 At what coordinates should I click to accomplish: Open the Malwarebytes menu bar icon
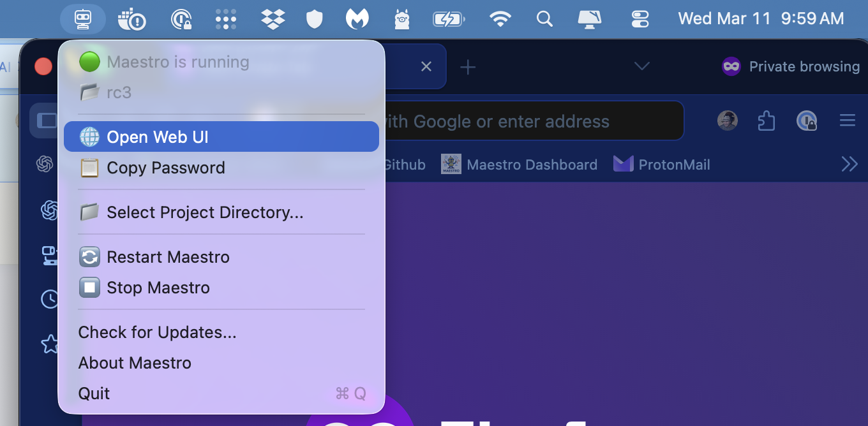click(x=357, y=19)
